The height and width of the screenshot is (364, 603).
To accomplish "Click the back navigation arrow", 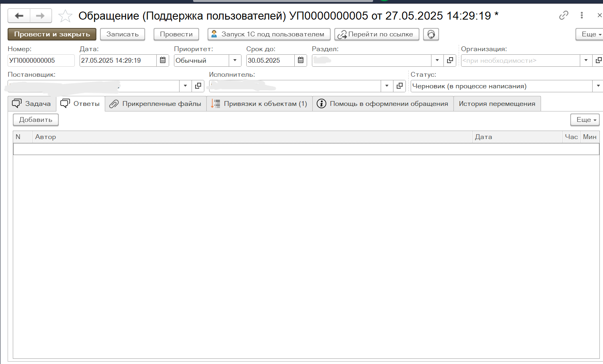I will [x=19, y=16].
